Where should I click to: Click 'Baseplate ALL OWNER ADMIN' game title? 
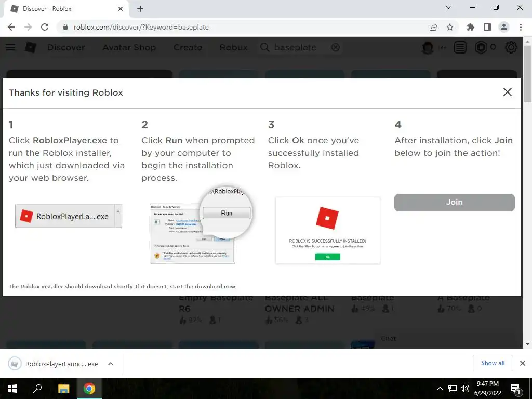pyautogui.click(x=299, y=303)
